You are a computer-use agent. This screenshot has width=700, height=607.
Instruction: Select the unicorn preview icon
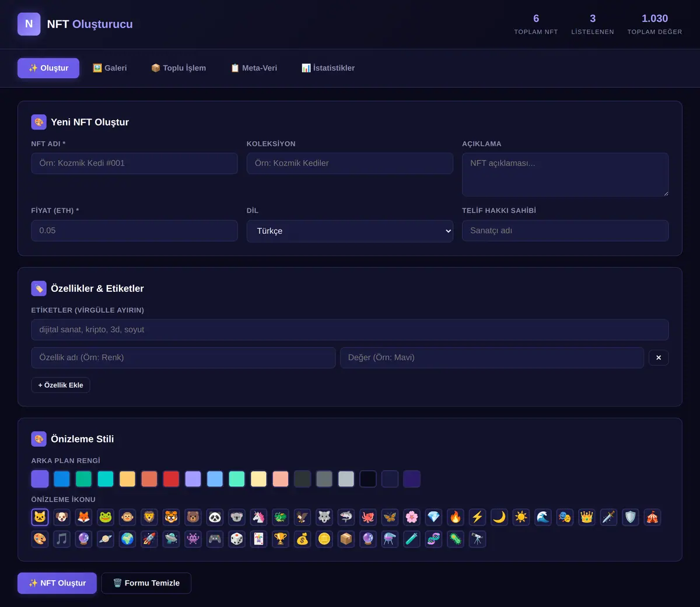tap(258, 517)
